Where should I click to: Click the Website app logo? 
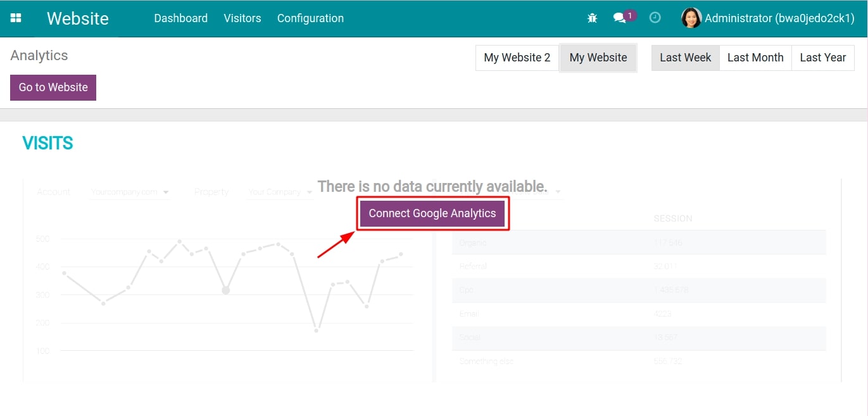coord(77,18)
